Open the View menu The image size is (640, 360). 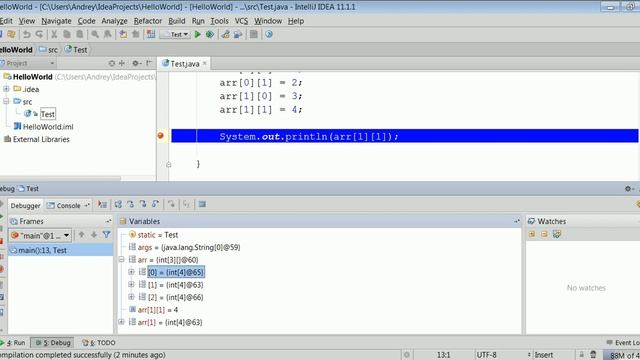click(27, 21)
